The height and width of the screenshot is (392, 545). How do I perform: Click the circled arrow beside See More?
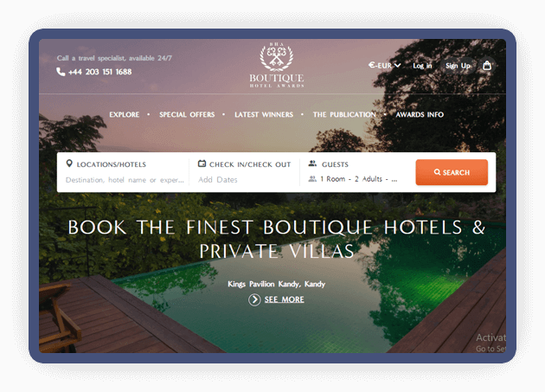pyautogui.click(x=254, y=299)
